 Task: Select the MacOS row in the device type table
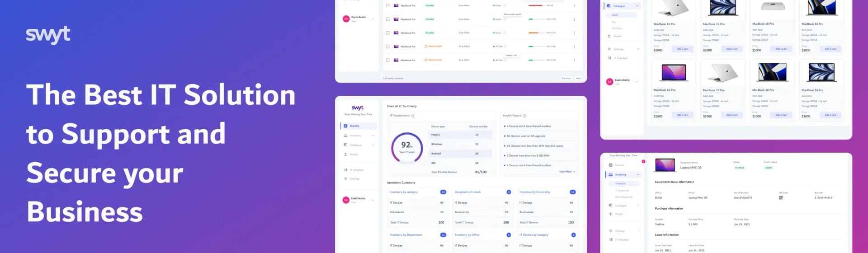[460, 135]
